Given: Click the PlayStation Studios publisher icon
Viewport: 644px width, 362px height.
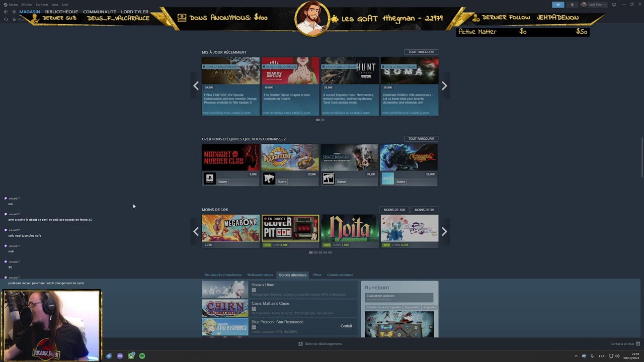Looking at the screenshot, I should point(210,178).
